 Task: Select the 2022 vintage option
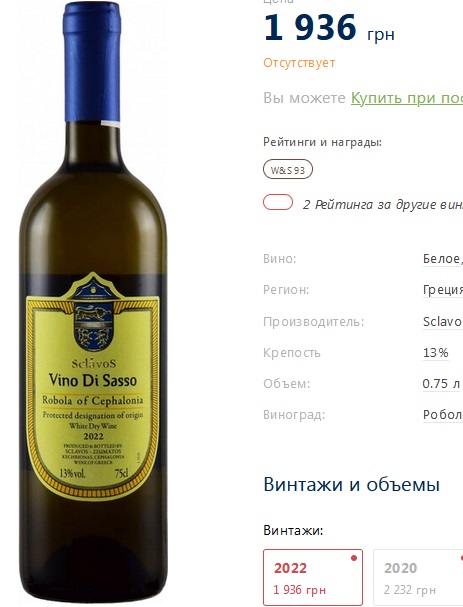point(313,577)
